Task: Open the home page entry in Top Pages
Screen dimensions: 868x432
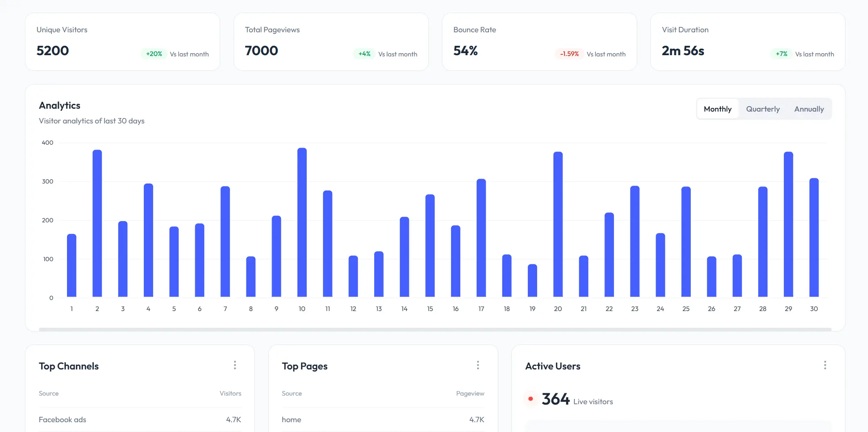Action: tap(291, 419)
